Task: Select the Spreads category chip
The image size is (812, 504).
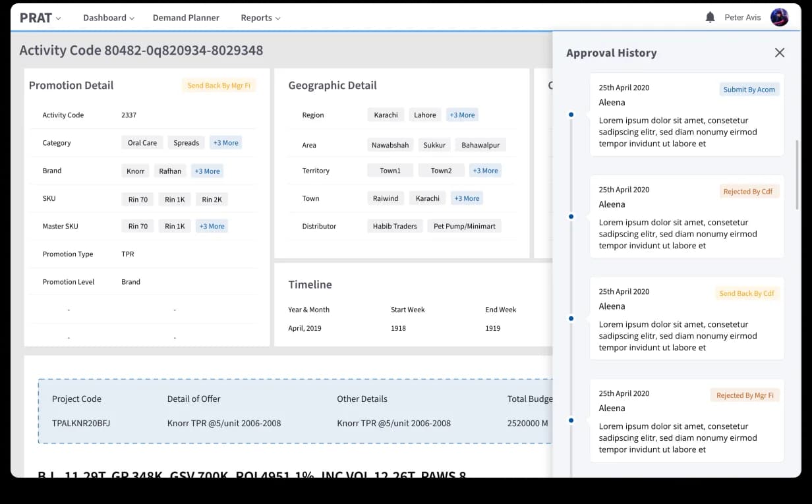Action: [187, 143]
